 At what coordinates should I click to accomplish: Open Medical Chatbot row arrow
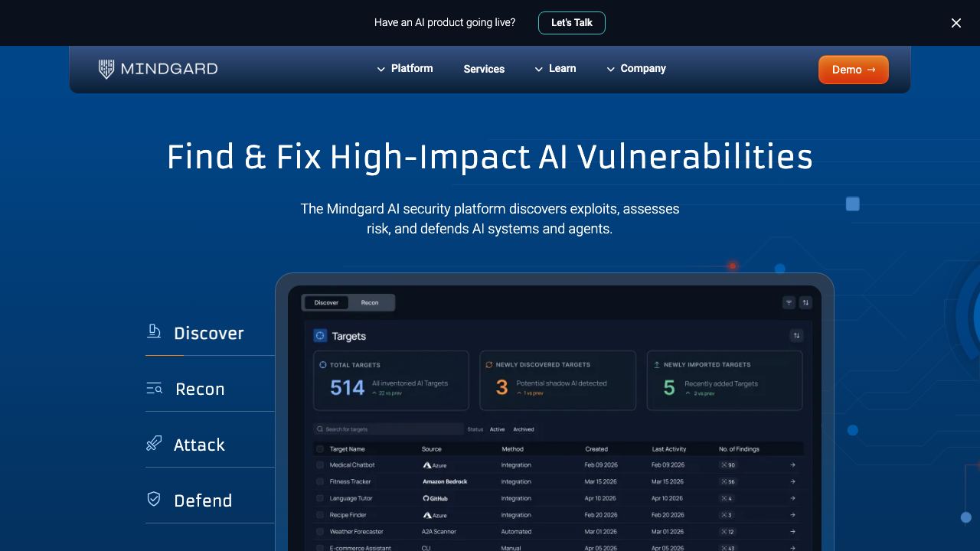(x=792, y=465)
